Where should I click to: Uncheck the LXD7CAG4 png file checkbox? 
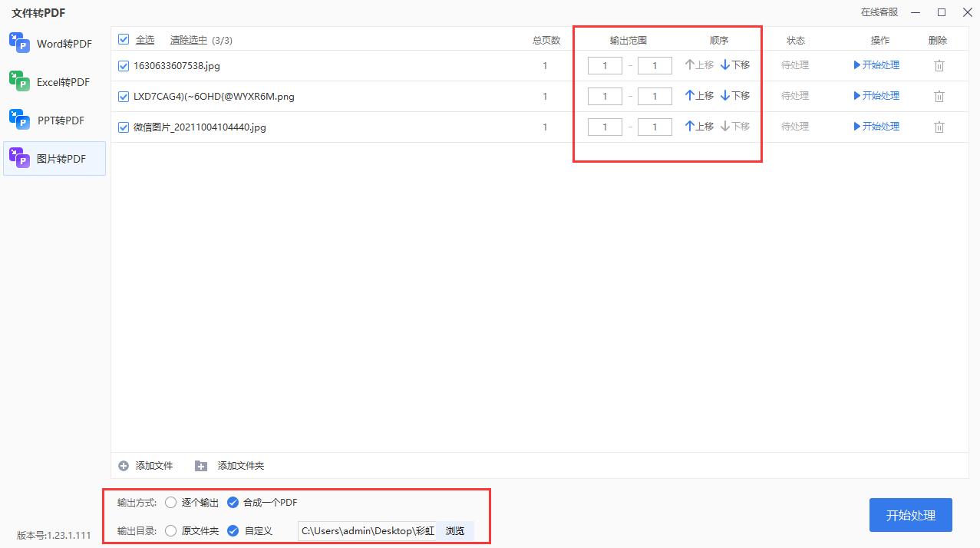point(123,96)
